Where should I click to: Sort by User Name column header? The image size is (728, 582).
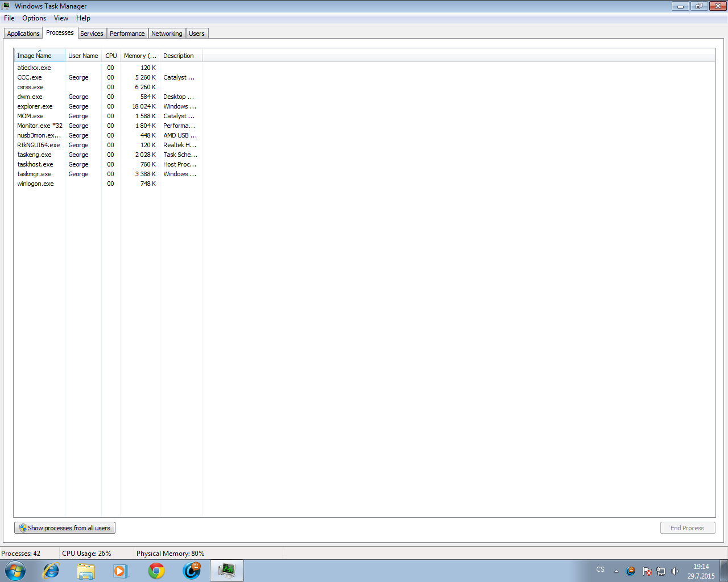pos(83,56)
